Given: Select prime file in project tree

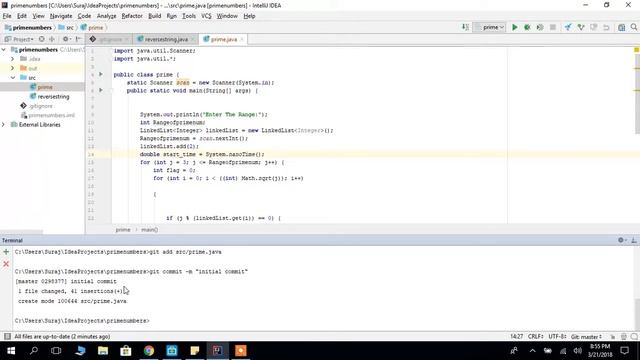Looking at the screenshot, I should (x=45, y=87).
